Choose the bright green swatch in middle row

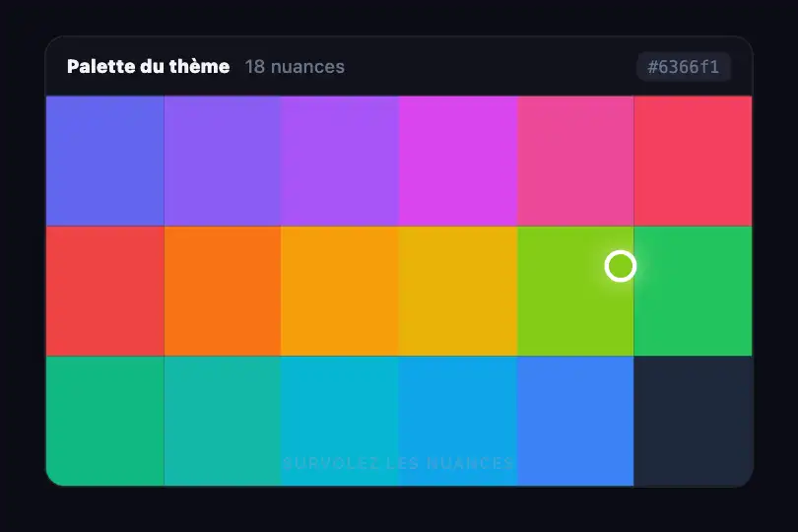693,291
